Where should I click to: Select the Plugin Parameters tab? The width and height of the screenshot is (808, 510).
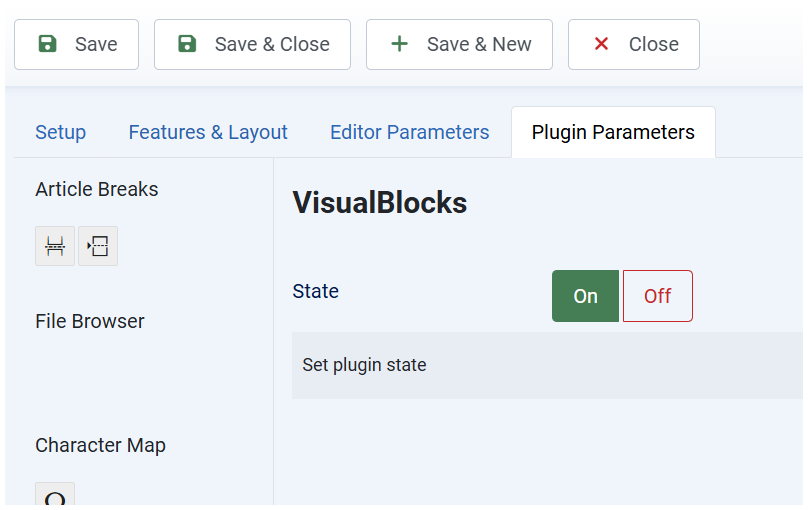point(612,132)
